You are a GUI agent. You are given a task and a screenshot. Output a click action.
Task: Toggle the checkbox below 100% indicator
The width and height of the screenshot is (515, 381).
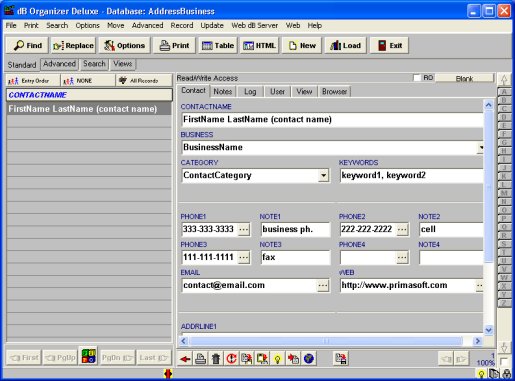coord(504,361)
